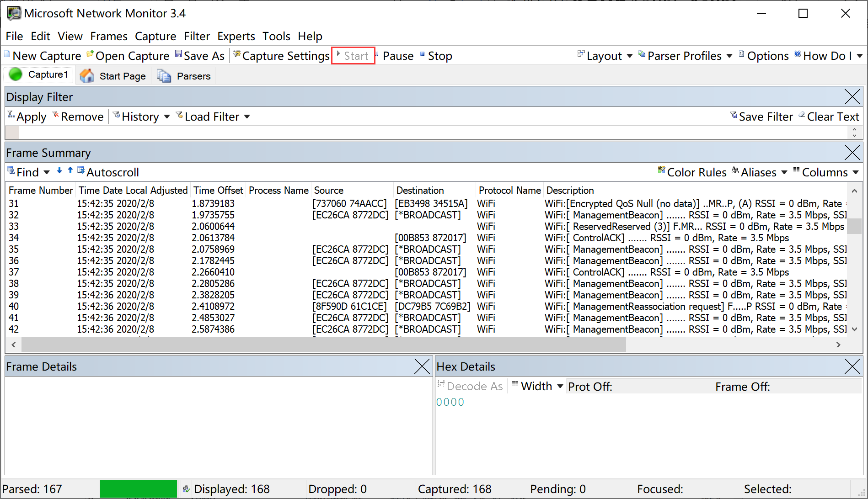Click the status bar filter icon beside Displayed
Image resolution: width=868 pixels, height=499 pixels.
(186, 489)
